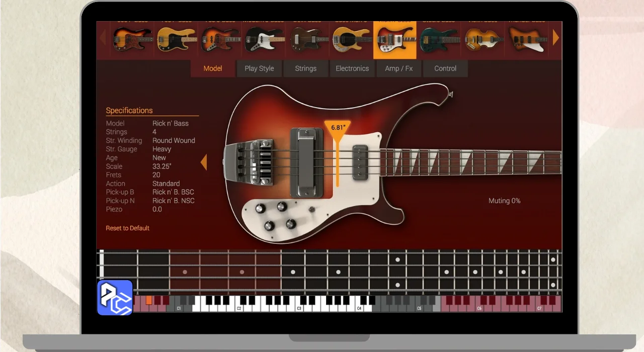Click the Action value Standard
The width and height of the screenshot is (644, 352).
coord(166,184)
